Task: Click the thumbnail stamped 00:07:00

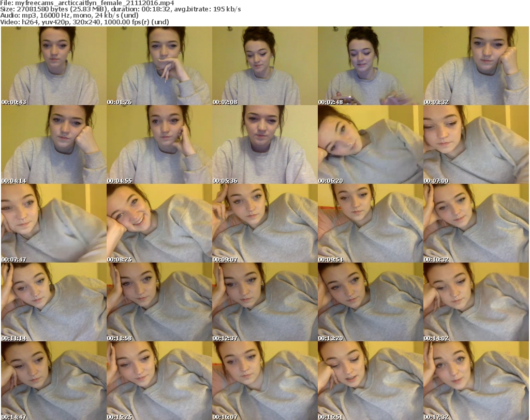Action: (x=476, y=144)
